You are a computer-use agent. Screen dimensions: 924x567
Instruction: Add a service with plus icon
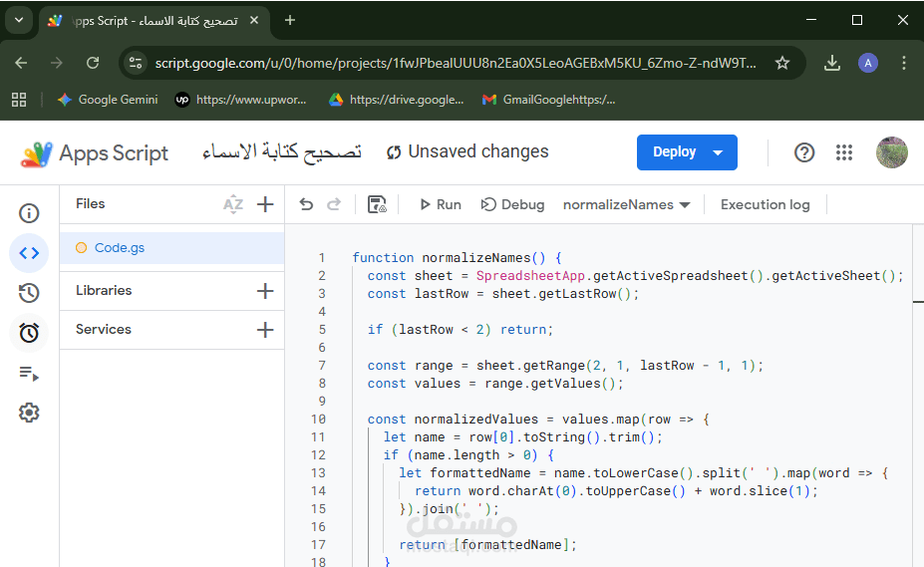265,330
